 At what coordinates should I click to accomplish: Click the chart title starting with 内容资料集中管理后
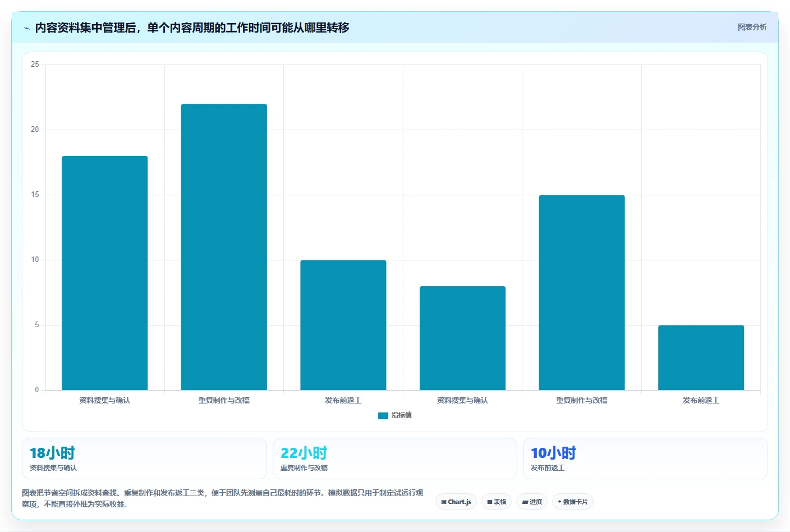coord(192,27)
